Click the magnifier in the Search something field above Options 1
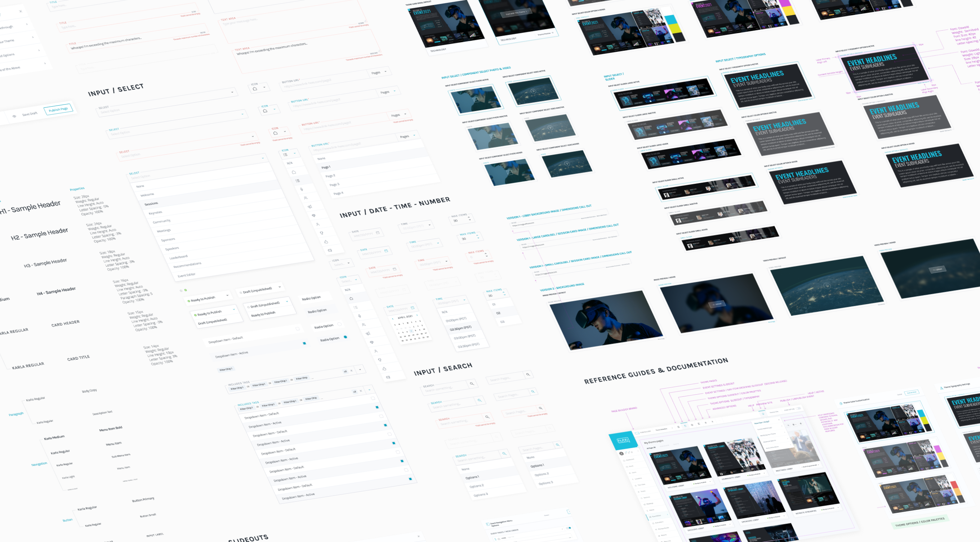The width and height of the screenshot is (980, 542). [x=504, y=454]
